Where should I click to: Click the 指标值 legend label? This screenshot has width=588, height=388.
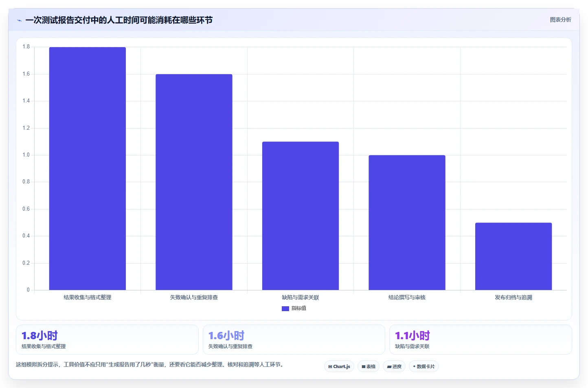299,308
